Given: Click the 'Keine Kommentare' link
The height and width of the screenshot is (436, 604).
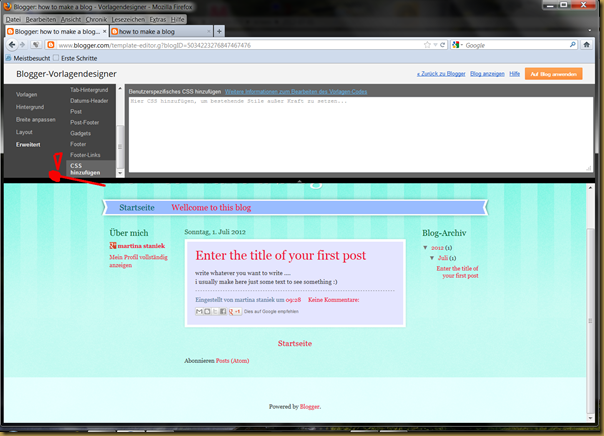Looking at the screenshot, I should [334, 300].
